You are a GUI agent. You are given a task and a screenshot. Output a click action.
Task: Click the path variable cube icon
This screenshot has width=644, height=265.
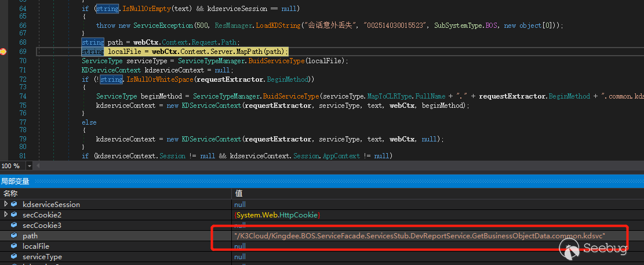point(14,236)
